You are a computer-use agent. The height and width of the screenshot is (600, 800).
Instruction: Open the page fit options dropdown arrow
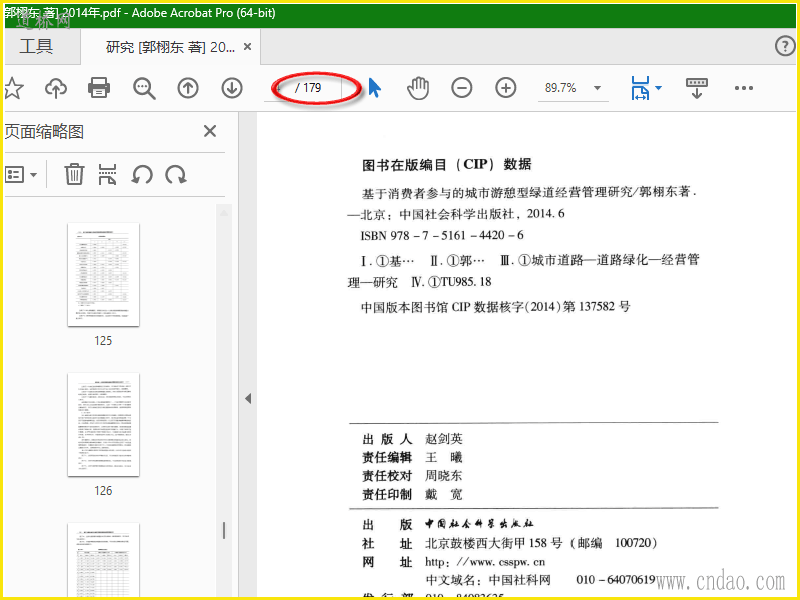tap(659, 88)
